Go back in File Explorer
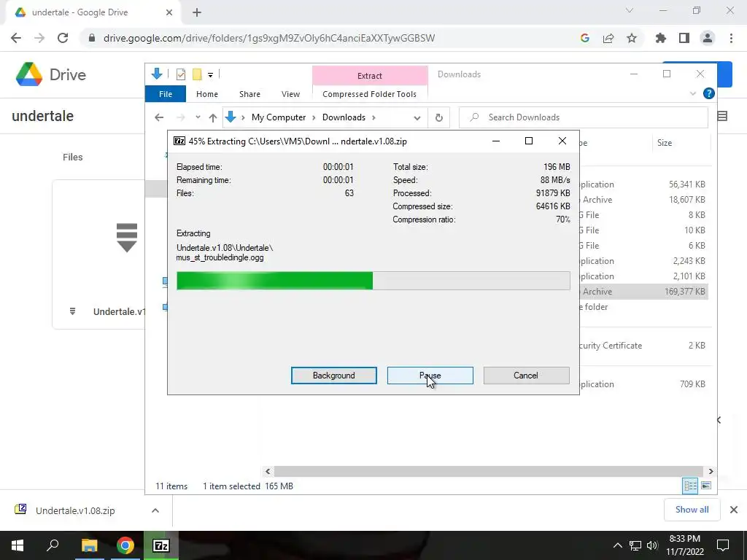 coord(159,117)
